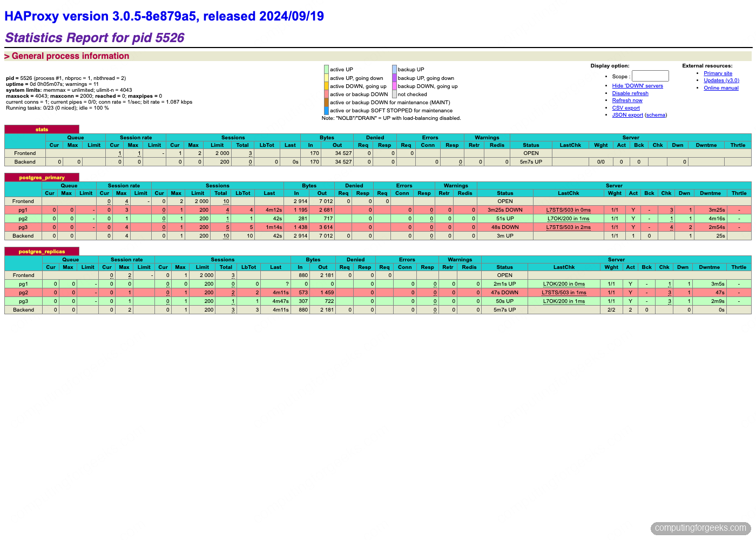The image size is (756, 540).
Task: Click 'L7STS/503 in 0ms' LastChk cell
Action: (568, 210)
